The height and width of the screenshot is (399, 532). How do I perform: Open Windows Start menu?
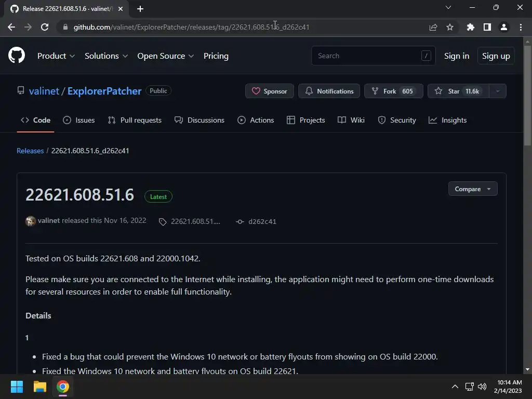17,387
